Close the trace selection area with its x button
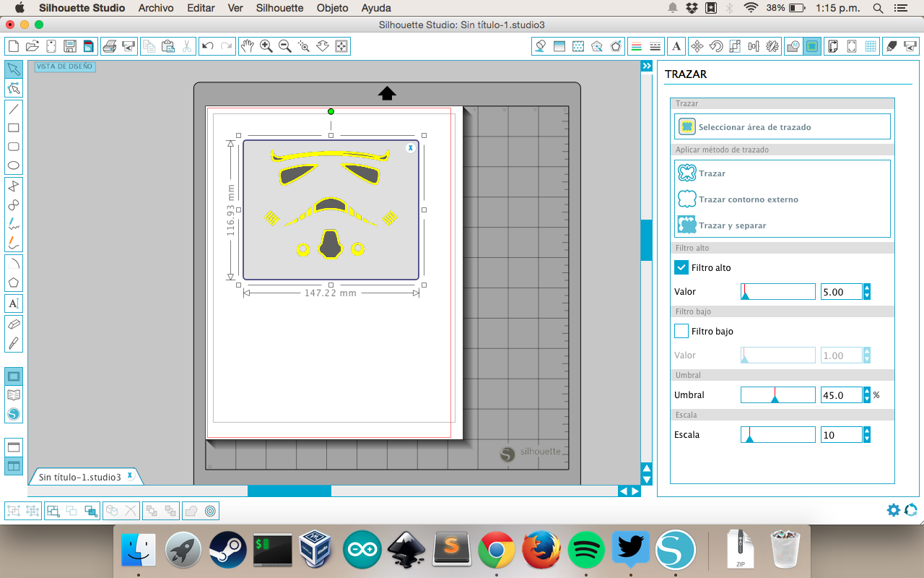The width and height of the screenshot is (924, 578). [x=411, y=147]
